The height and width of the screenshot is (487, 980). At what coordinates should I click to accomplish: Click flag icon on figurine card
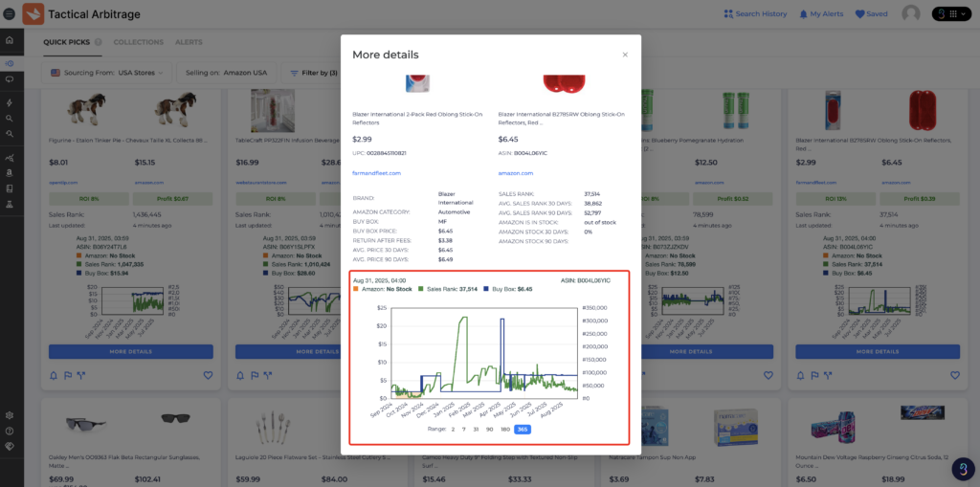(68, 375)
